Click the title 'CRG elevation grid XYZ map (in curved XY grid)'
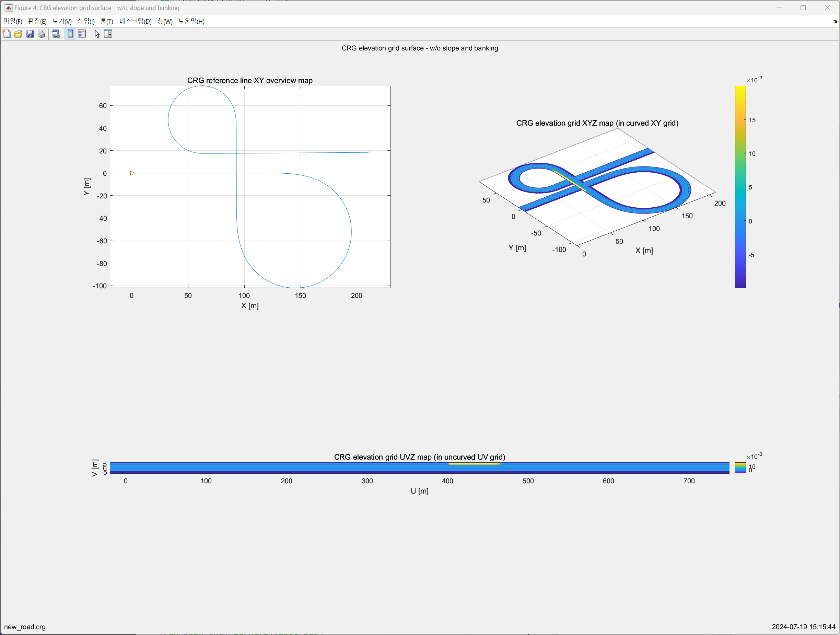The height and width of the screenshot is (635, 840). pos(597,123)
